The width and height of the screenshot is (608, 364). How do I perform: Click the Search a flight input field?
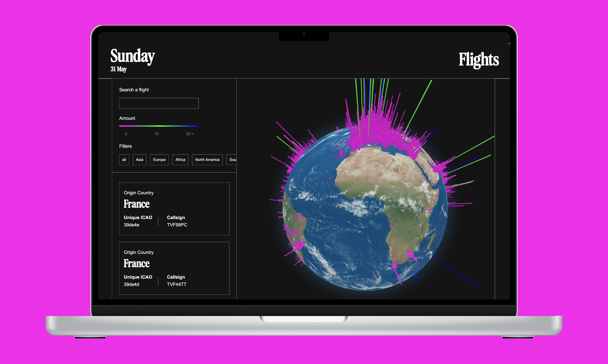(159, 103)
